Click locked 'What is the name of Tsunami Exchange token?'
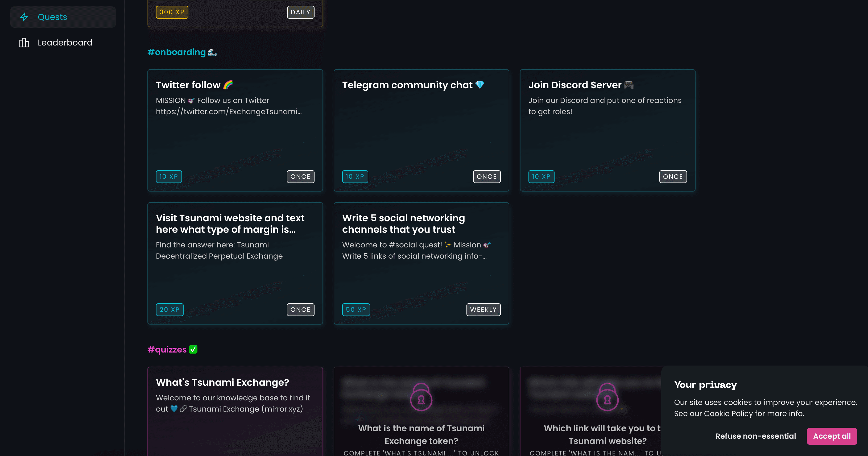Viewport: 868px width, 456px height. [421, 434]
